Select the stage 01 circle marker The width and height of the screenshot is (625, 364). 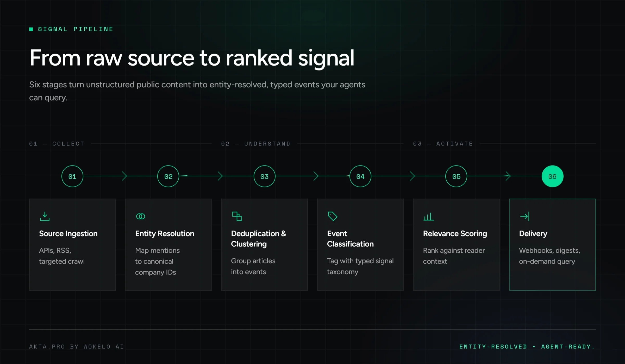[72, 176]
